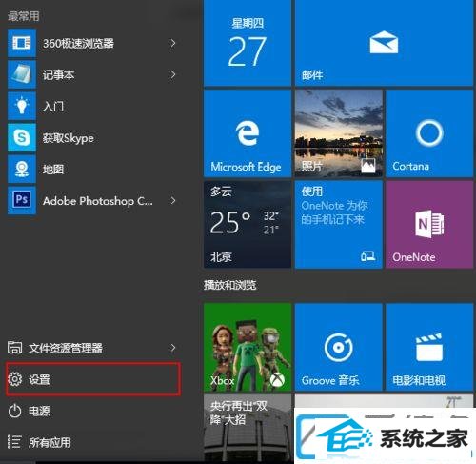Open the 照片 photos tile
Screen dimensions: 476x464
point(338,133)
